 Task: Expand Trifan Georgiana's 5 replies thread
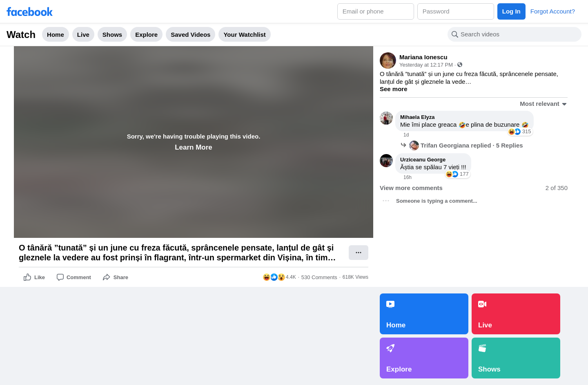click(472, 145)
